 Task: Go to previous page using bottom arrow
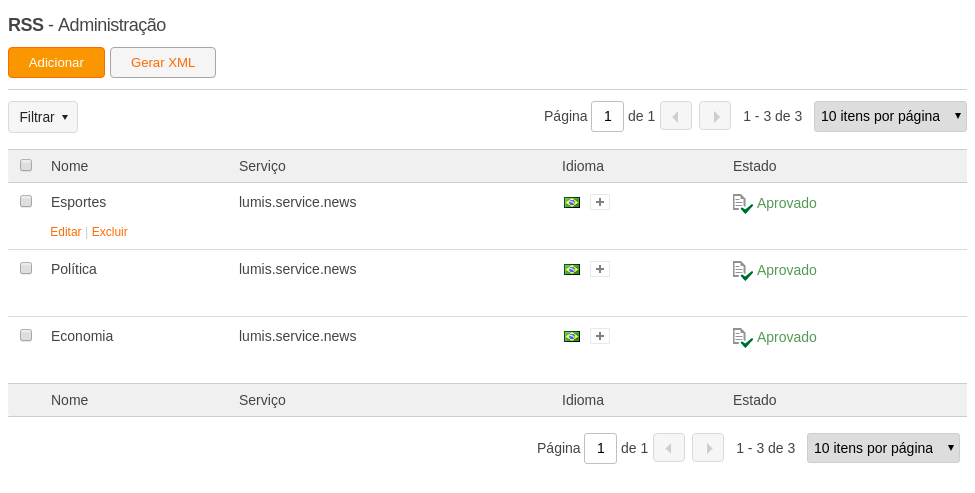point(669,448)
